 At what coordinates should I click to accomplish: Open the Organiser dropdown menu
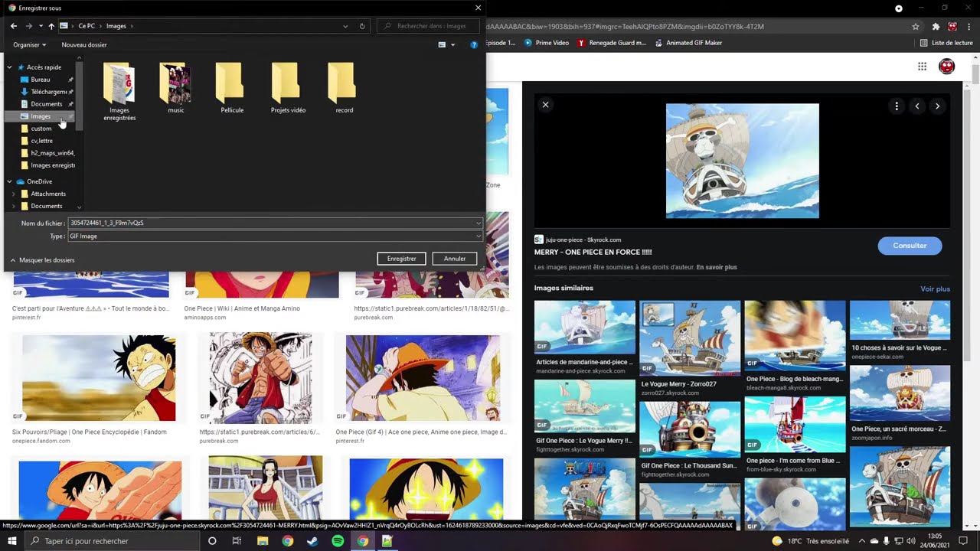[x=30, y=45]
